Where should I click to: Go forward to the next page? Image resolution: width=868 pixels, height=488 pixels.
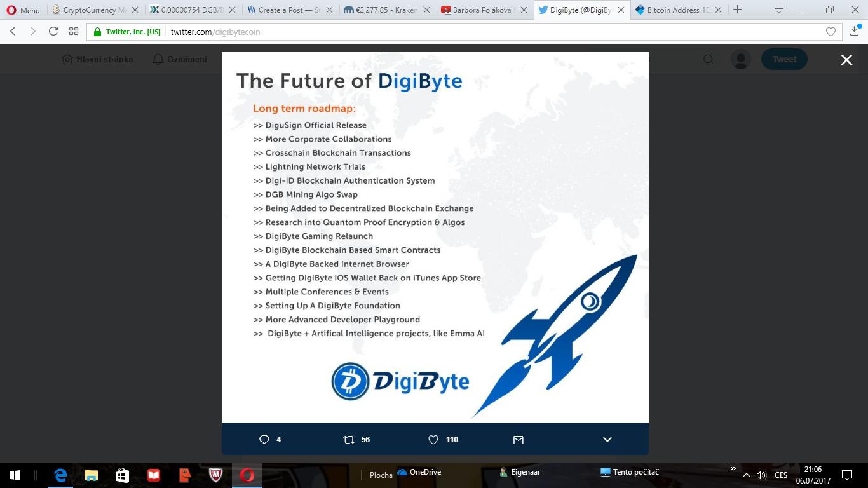point(33,31)
